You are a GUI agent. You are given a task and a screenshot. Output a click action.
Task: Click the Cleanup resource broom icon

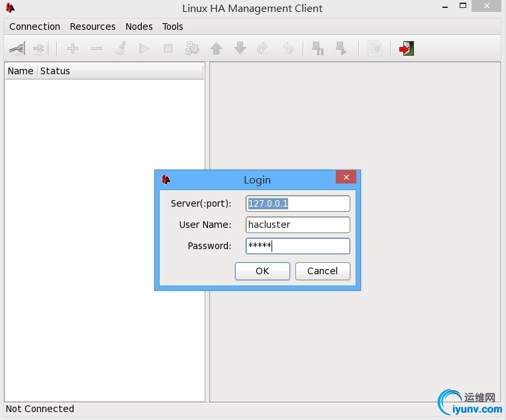[121, 49]
